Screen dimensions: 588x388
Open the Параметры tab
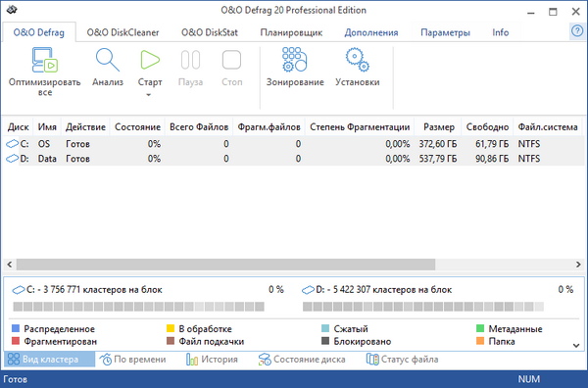point(445,32)
